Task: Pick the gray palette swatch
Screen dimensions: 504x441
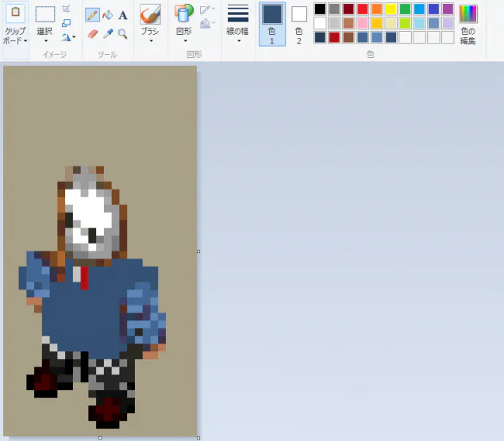Action: click(334, 9)
